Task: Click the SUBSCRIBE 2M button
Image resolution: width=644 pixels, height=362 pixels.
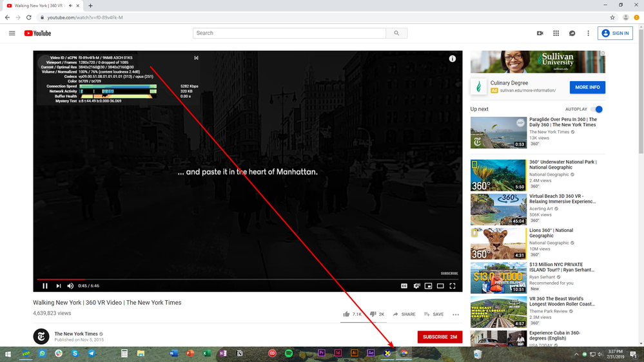Action: pyautogui.click(x=440, y=337)
